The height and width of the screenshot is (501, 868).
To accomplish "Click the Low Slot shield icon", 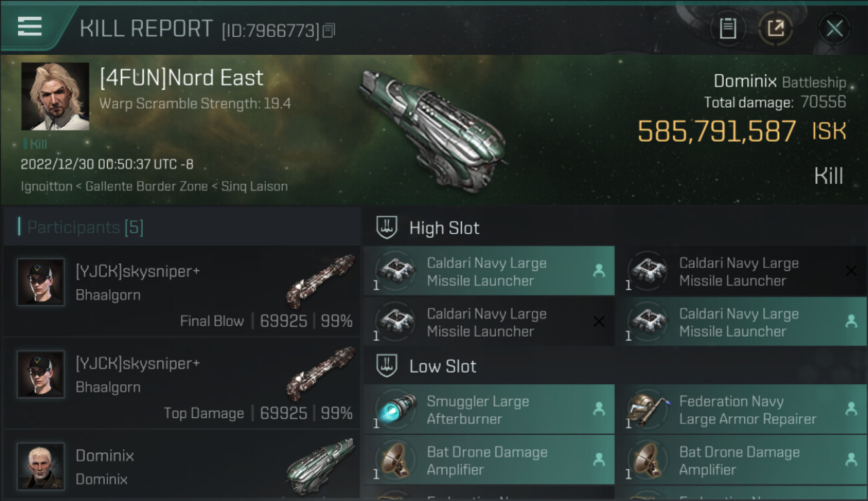I will [x=387, y=366].
